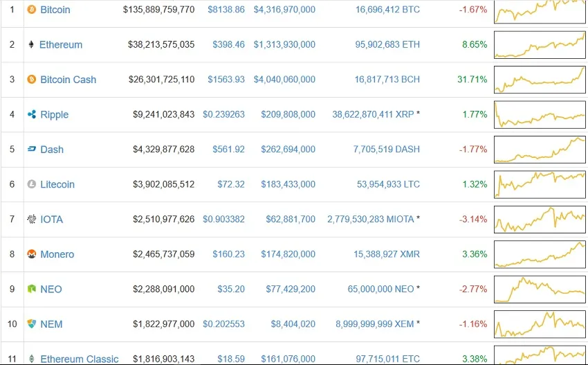Click Bitcoin Cash price $1563.93

coord(226,79)
